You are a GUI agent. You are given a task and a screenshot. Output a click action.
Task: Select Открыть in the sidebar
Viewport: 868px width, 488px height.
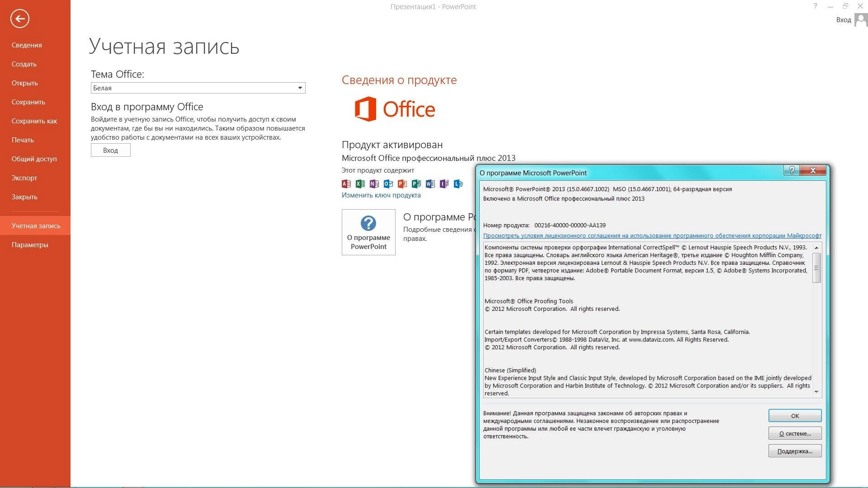(25, 83)
